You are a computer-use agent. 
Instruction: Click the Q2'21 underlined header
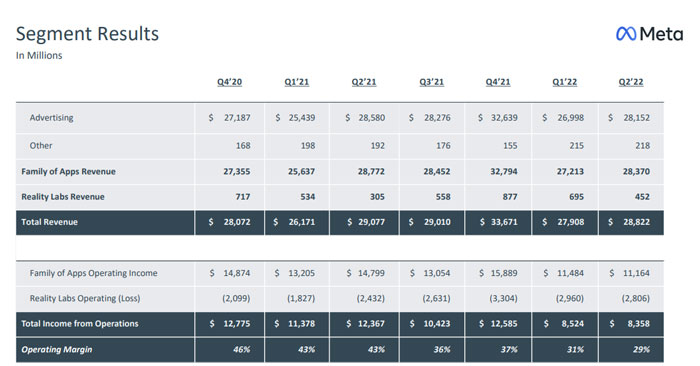pos(364,82)
